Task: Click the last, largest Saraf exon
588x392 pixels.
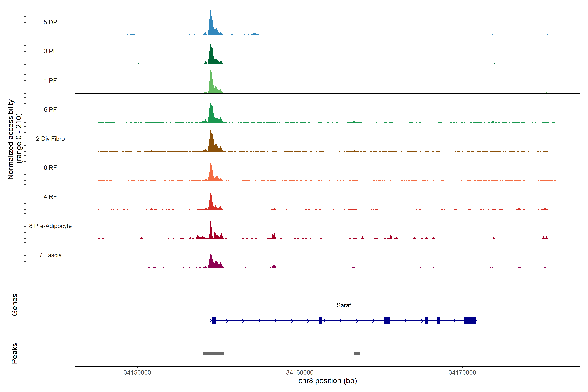Action: [x=470, y=320]
